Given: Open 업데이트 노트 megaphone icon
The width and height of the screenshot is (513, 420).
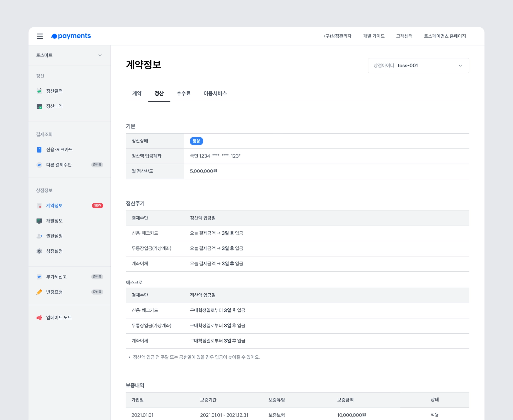Looking at the screenshot, I should (39, 318).
